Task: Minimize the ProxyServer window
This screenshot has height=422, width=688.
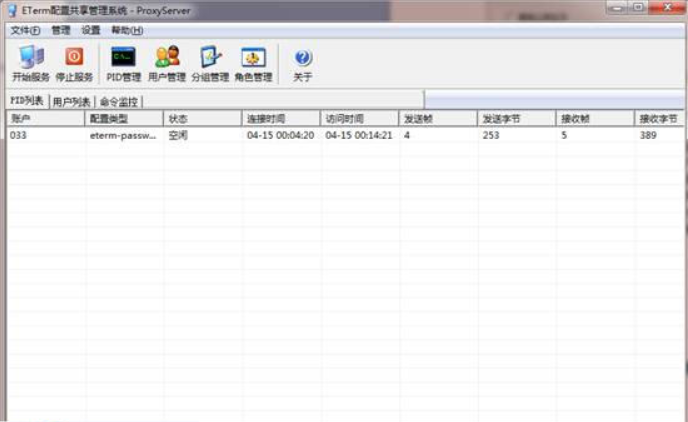Action: (x=616, y=7)
